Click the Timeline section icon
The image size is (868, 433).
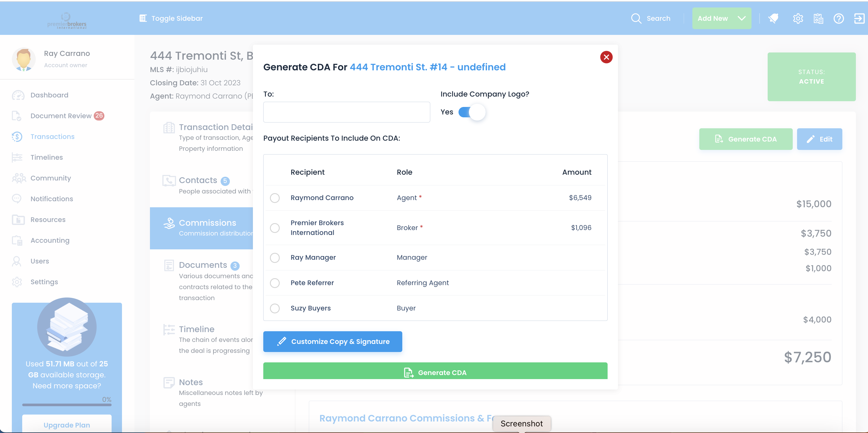(x=169, y=329)
